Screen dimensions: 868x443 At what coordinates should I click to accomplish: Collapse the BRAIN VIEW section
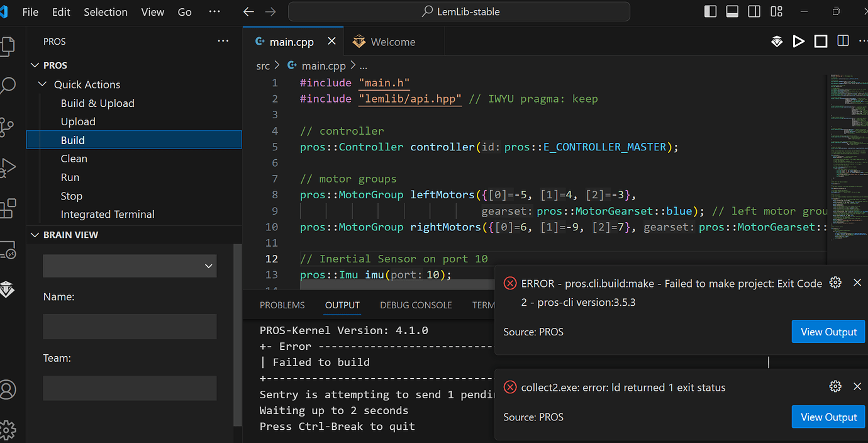(x=35, y=234)
